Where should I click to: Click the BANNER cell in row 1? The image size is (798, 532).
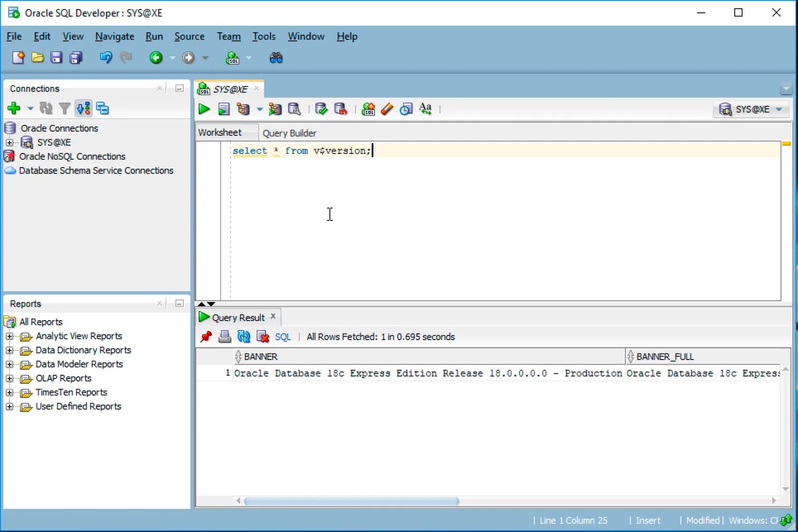pos(428,373)
